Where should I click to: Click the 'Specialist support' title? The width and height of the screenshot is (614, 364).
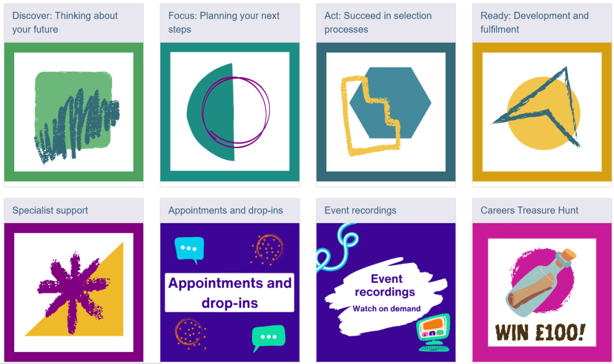pyautogui.click(x=50, y=210)
